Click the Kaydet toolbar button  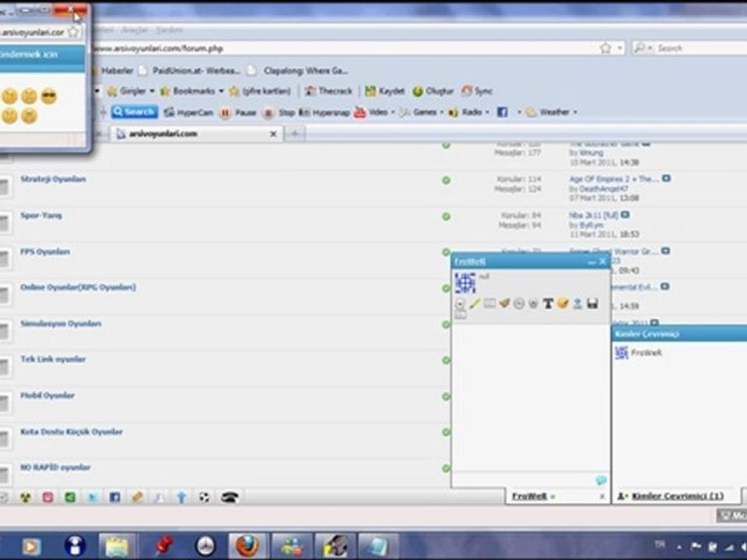[384, 91]
